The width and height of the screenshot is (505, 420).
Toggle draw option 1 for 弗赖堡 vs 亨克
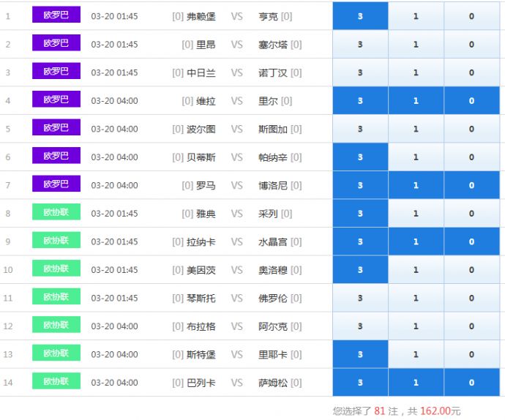pyautogui.click(x=416, y=16)
